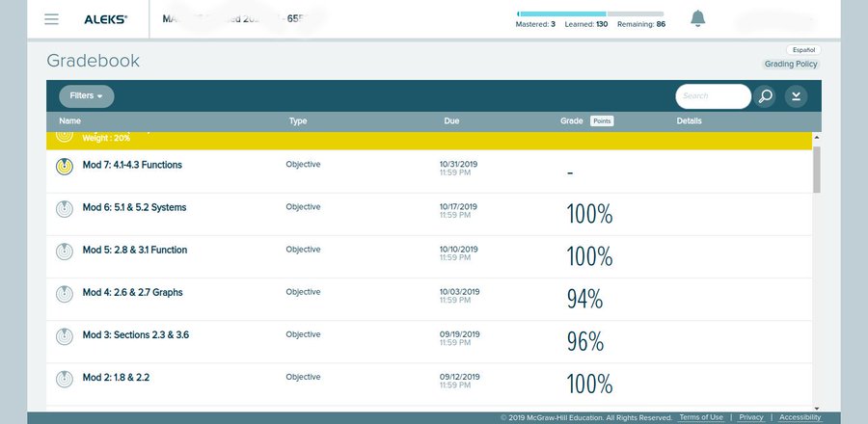
Task: Click the Mastered: 3 count
Action: 535,24
